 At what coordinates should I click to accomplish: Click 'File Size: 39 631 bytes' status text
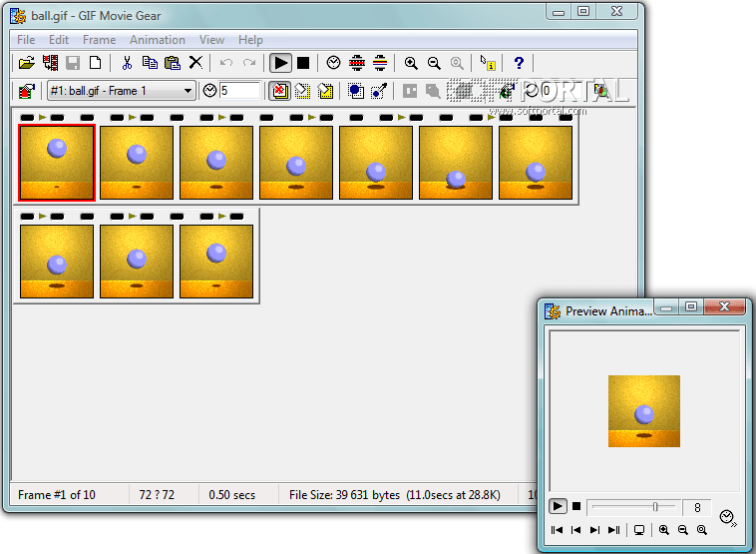[344, 495]
